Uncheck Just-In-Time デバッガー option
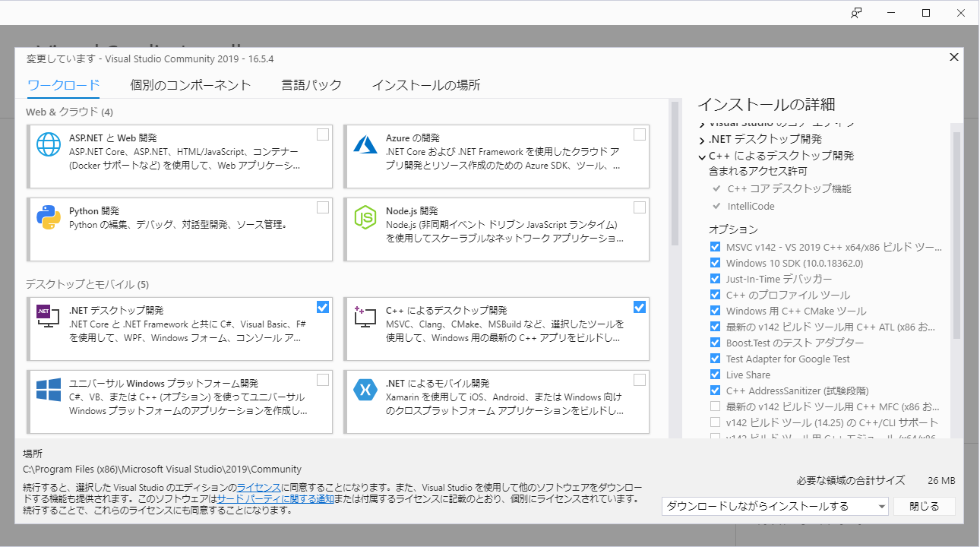 point(715,279)
